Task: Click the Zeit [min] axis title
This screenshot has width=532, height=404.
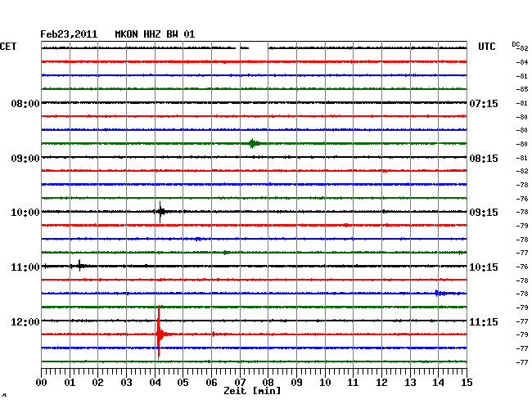Action: [x=252, y=391]
